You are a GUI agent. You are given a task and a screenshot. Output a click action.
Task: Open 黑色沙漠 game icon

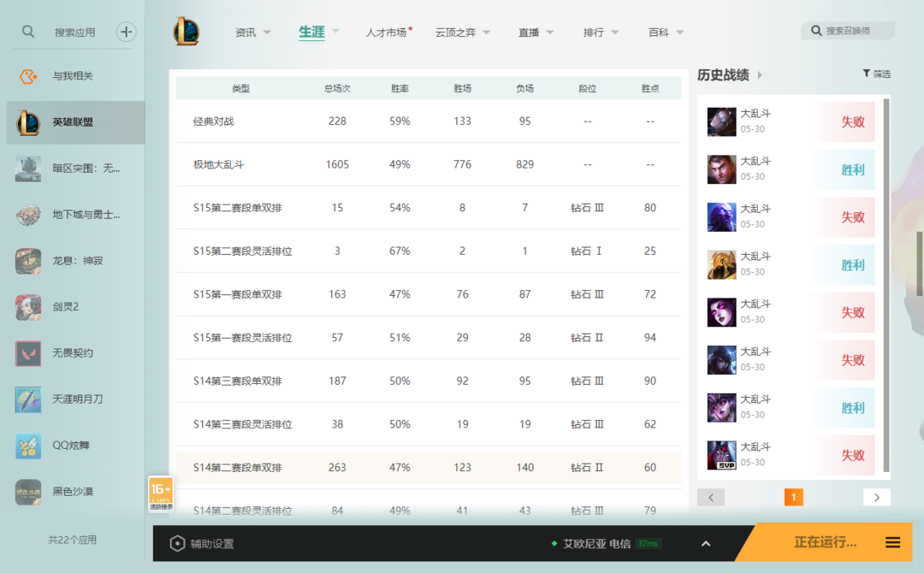click(27, 492)
